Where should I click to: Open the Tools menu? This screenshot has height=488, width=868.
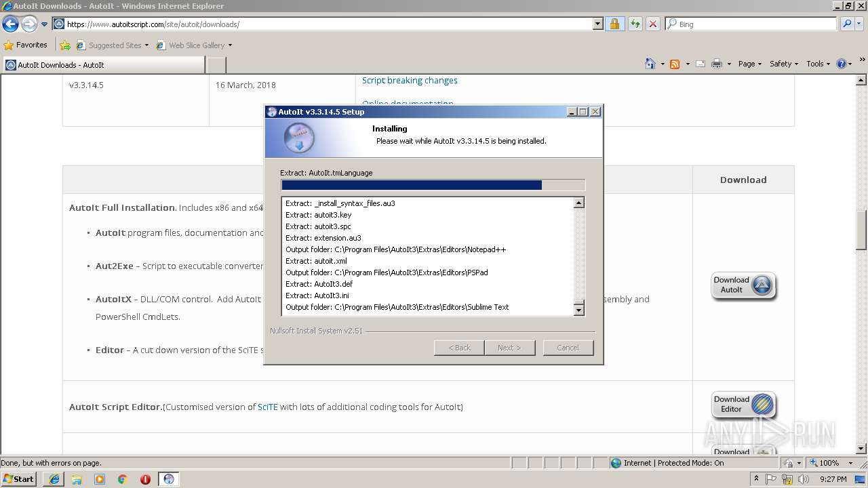[818, 64]
